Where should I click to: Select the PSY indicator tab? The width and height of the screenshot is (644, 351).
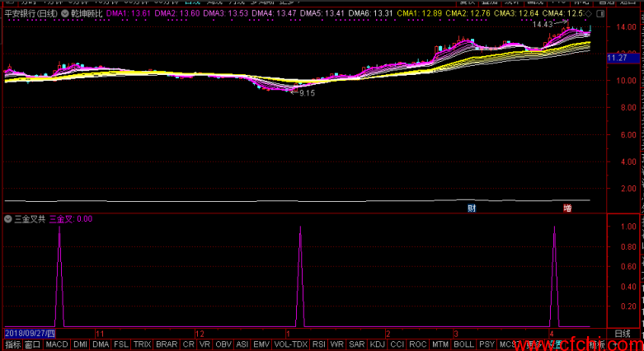click(487, 344)
